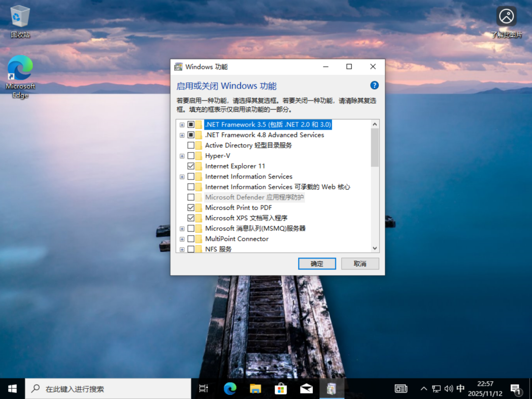The width and height of the screenshot is (532, 399).
Task: Click scrollbar down arrow in features list
Action: [x=374, y=248]
